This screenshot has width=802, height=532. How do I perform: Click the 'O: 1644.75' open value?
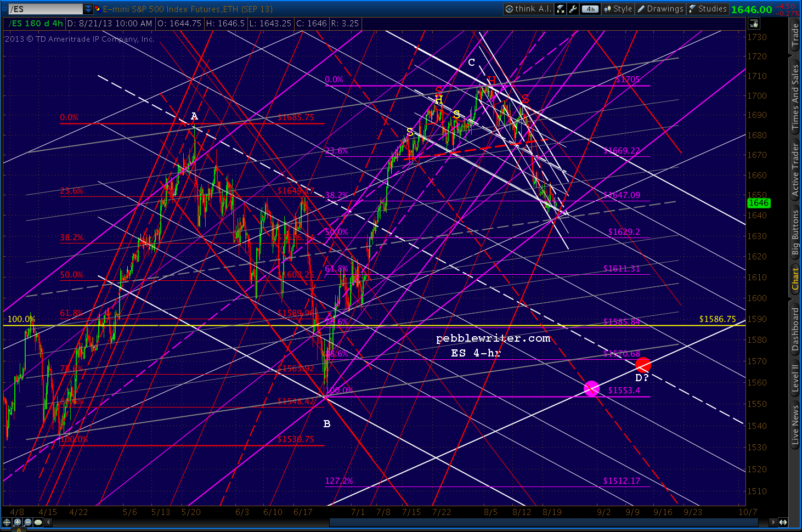(179, 24)
